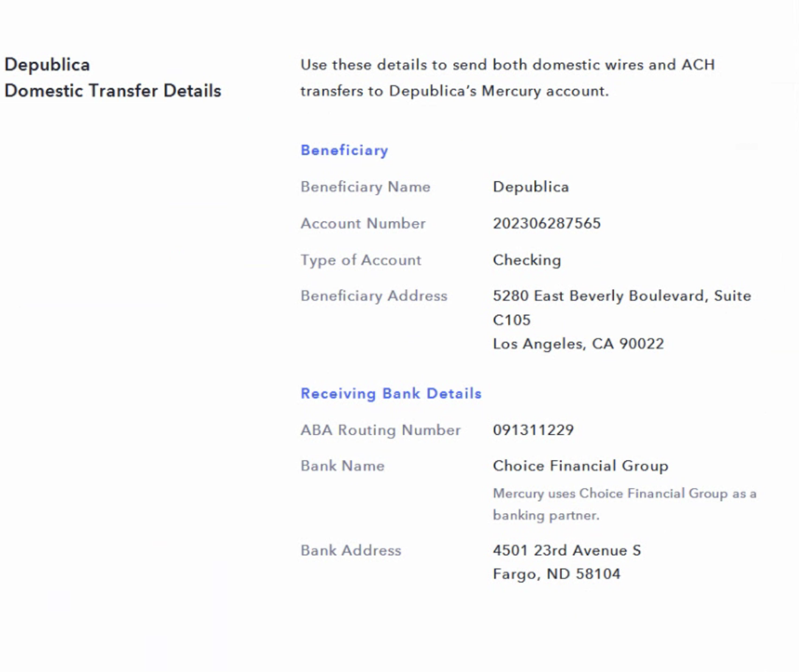Click the Beneficiary Name label
The height and width of the screenshot is (672, 799).
365,187
